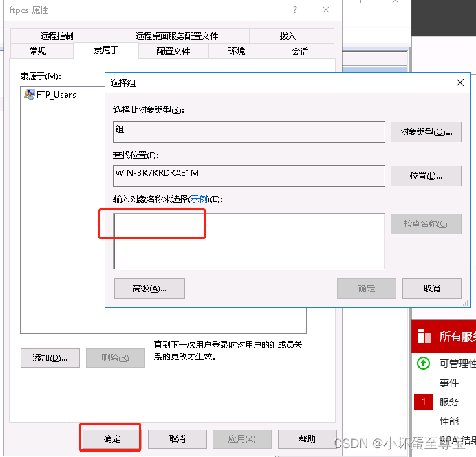Open 所有服务器 tile icon in Server Manager

(424, 336)
